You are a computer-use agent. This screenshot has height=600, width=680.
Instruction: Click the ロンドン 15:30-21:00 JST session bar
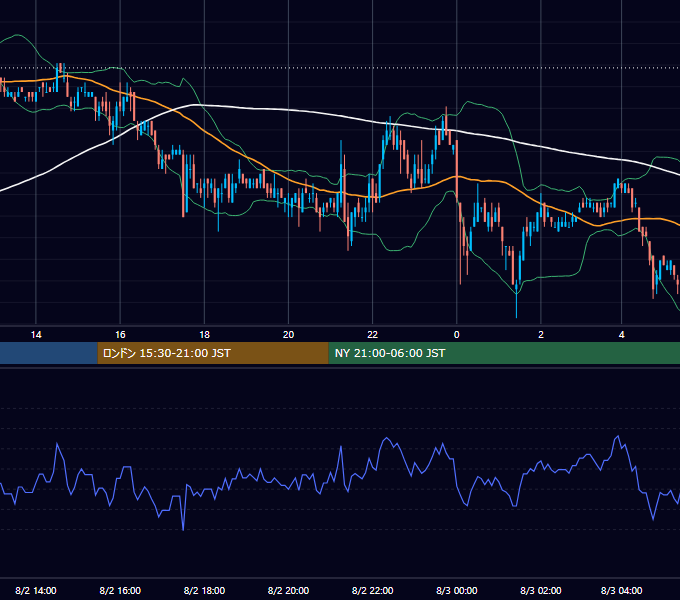click(213, 353)
